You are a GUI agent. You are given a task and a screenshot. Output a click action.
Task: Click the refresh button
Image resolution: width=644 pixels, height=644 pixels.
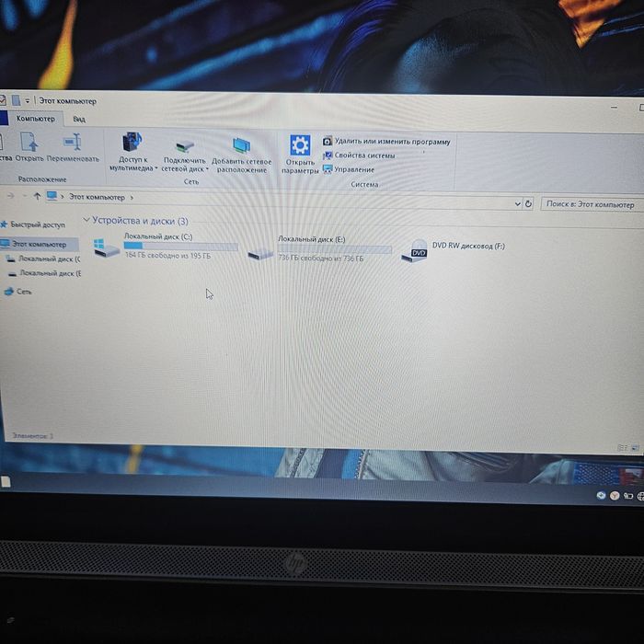(528, 203)
